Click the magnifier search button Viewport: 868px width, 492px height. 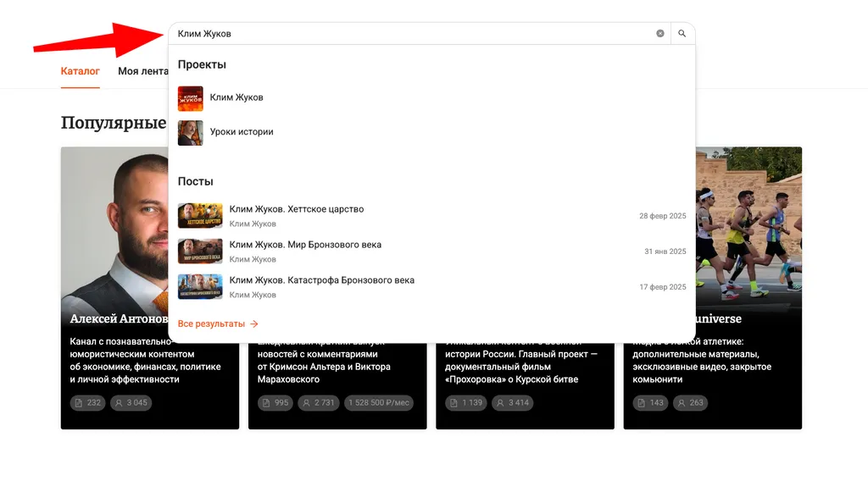pyautogui.click(x=682, y=34)
